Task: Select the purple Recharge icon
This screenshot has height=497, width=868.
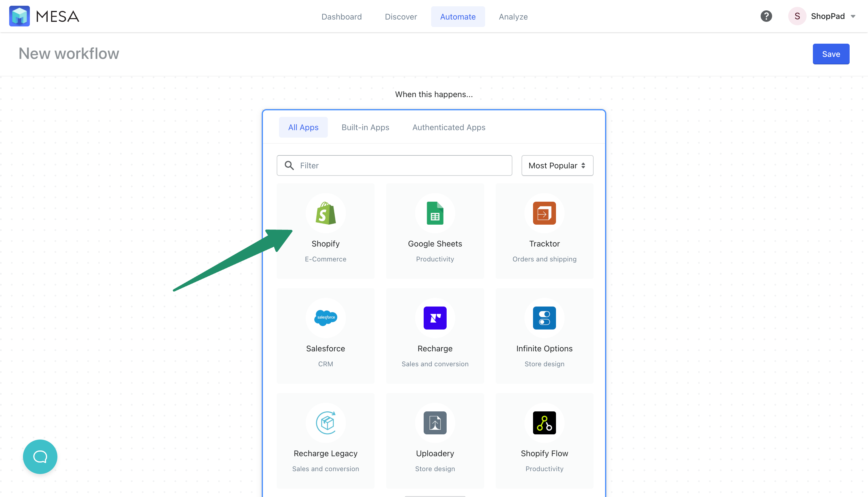Action: point(435,318)
